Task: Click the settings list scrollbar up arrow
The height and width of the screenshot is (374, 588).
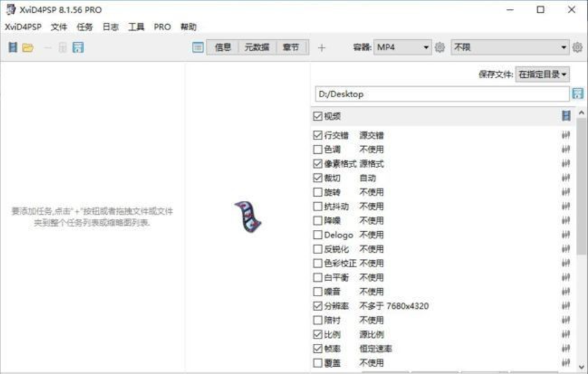Action: tap(581, 112)
